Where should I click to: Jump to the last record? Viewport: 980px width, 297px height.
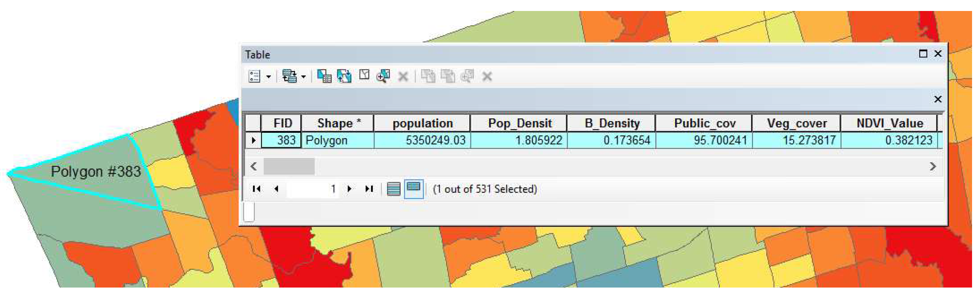click(x=369, y=189)
